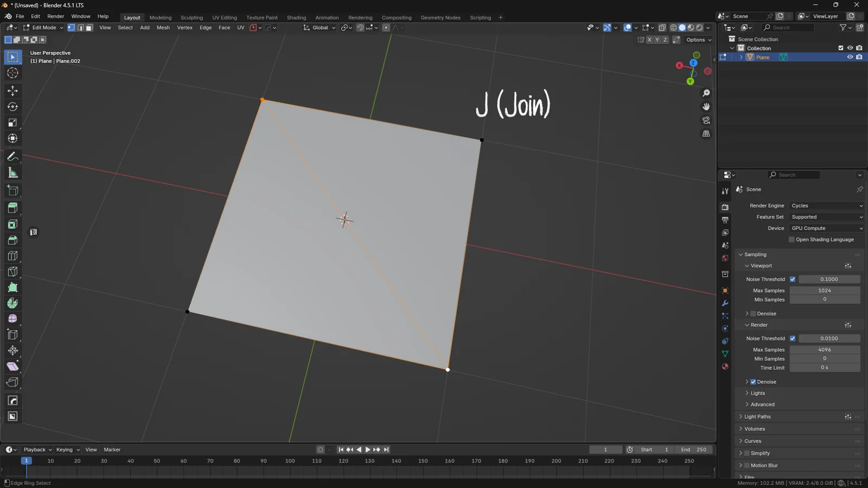Image resolution: width=868 pixels, height=488 pixels.
Task: Open the Playback popover in timeline
Action: click(37, 450)
